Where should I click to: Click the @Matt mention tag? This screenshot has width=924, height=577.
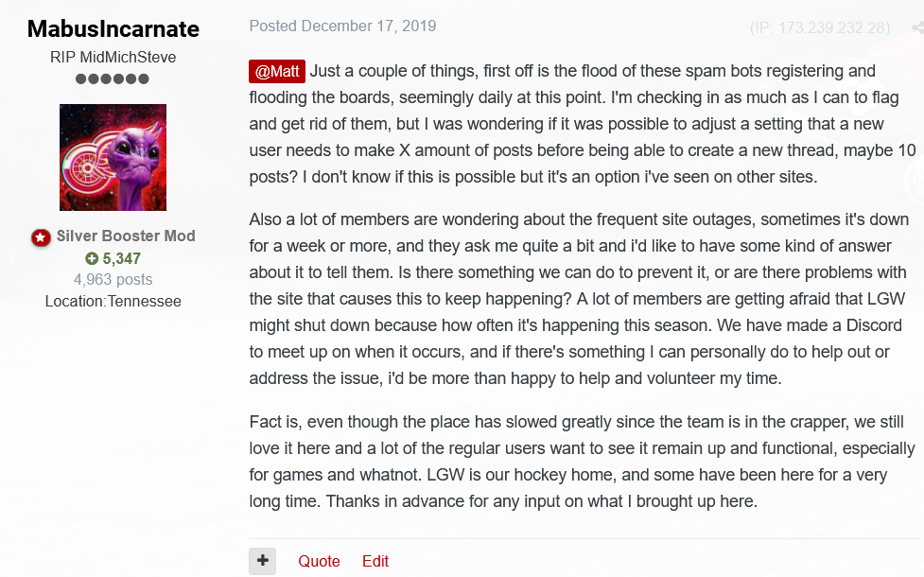coord(277,71)
